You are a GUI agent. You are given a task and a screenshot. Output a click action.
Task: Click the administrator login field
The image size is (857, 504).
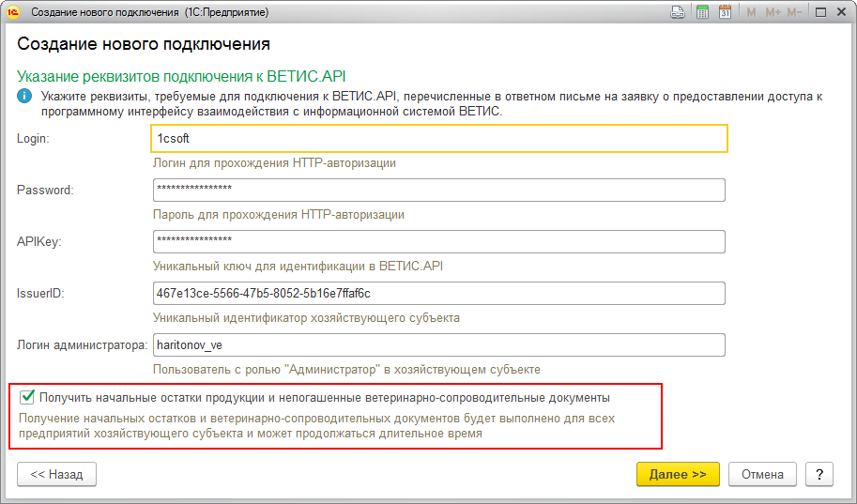coord(439,345)
